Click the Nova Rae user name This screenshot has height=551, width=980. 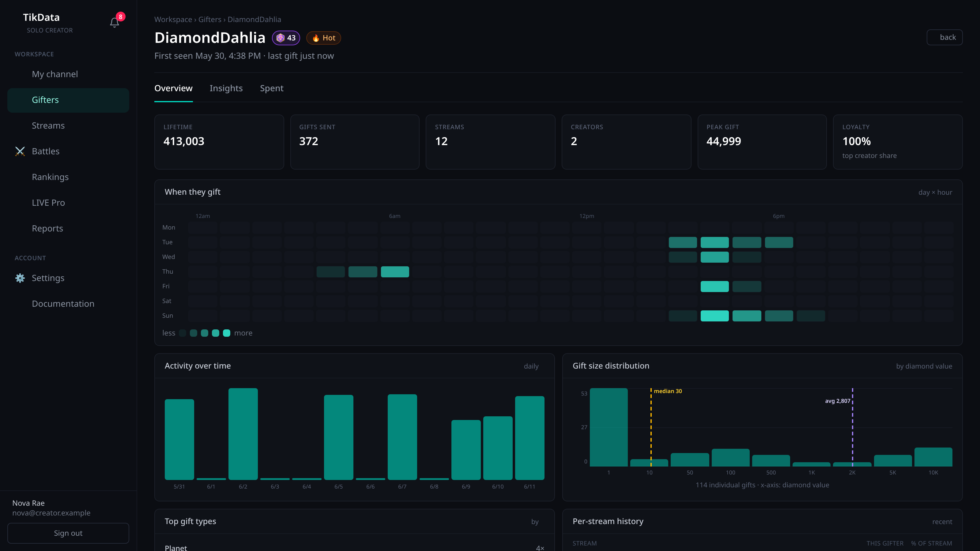pyautogui.click(x=28, y=503)
